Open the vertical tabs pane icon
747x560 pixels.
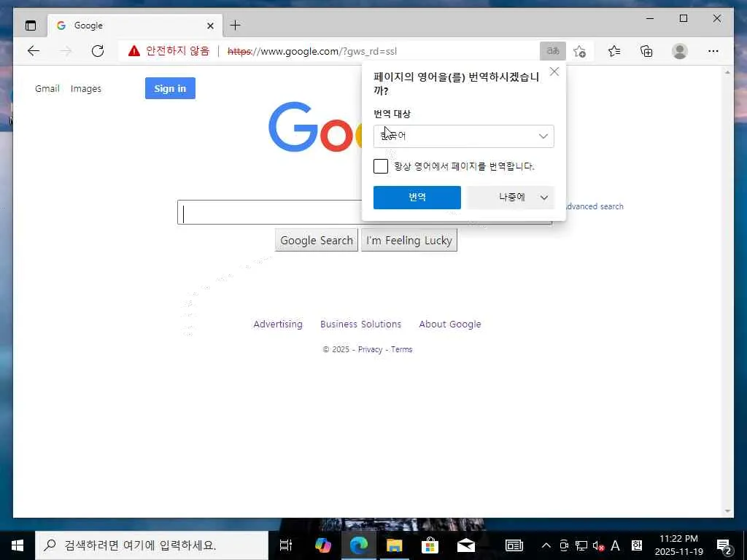(31, 26)
